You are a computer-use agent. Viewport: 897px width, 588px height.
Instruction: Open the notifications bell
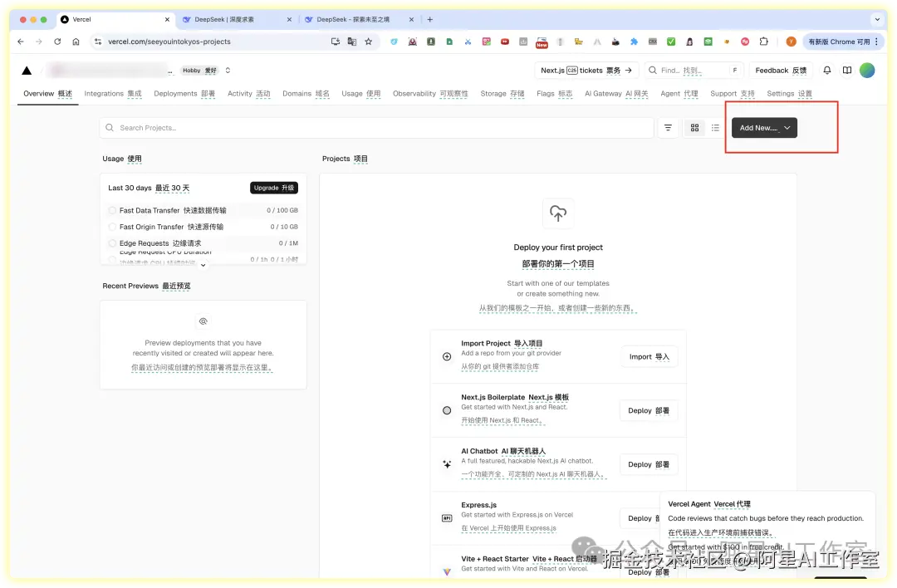click(826, 71)
